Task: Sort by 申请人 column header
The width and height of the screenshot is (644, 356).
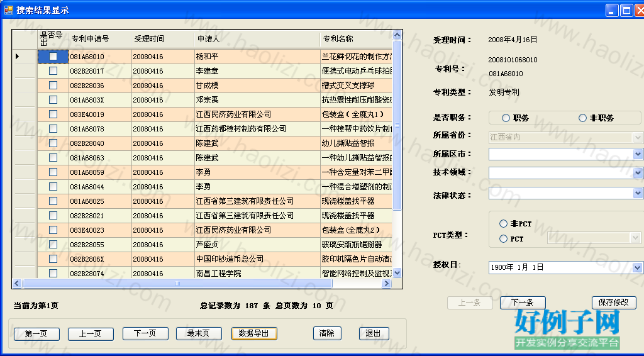Action: 257,39
